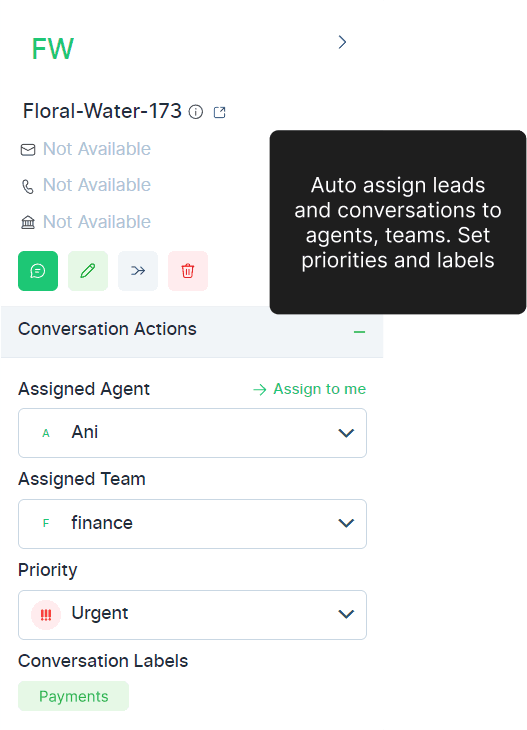Open the Assigned Team dropdown showing finance
Viewport: 527px width, 730px height.
[x=192, y=524]
